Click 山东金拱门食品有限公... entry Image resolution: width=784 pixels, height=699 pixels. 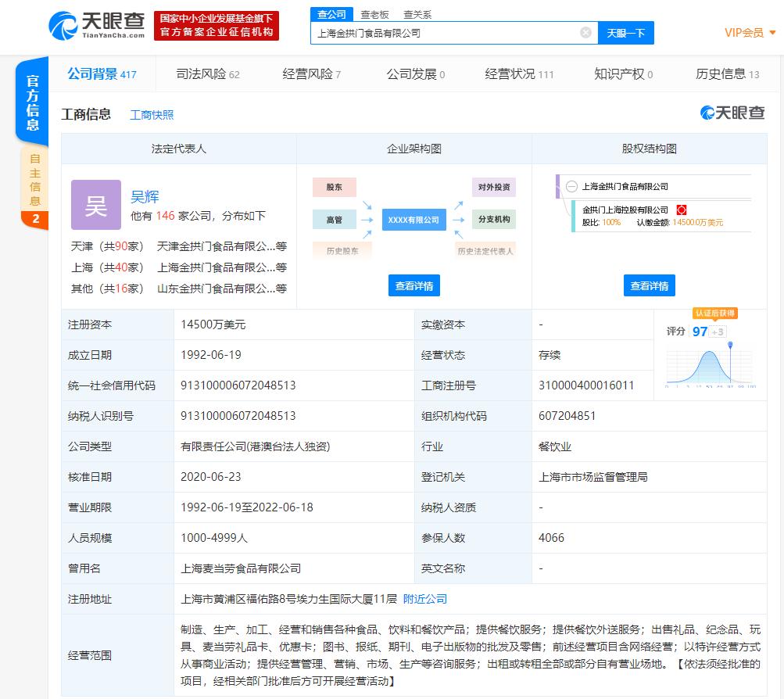[x=221, y=289]
